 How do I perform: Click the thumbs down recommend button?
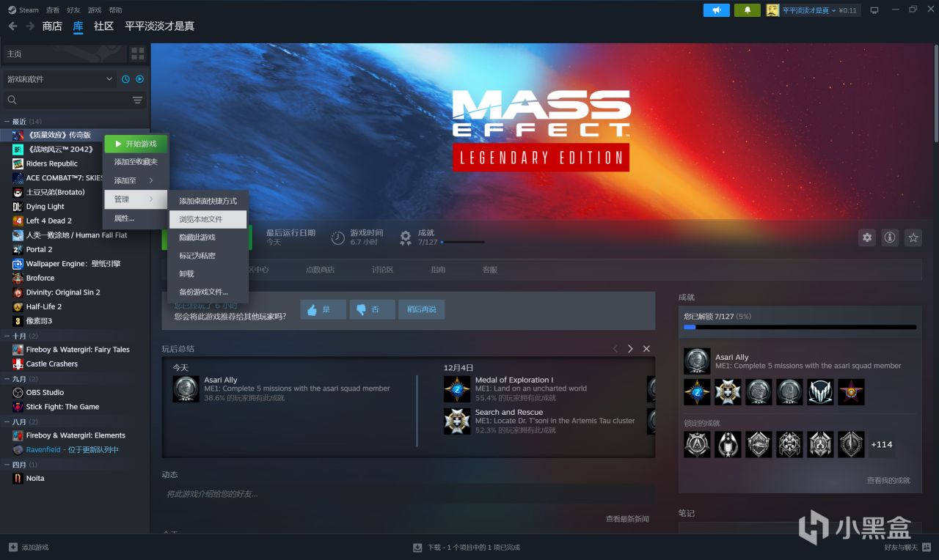(x=372, y=309)
